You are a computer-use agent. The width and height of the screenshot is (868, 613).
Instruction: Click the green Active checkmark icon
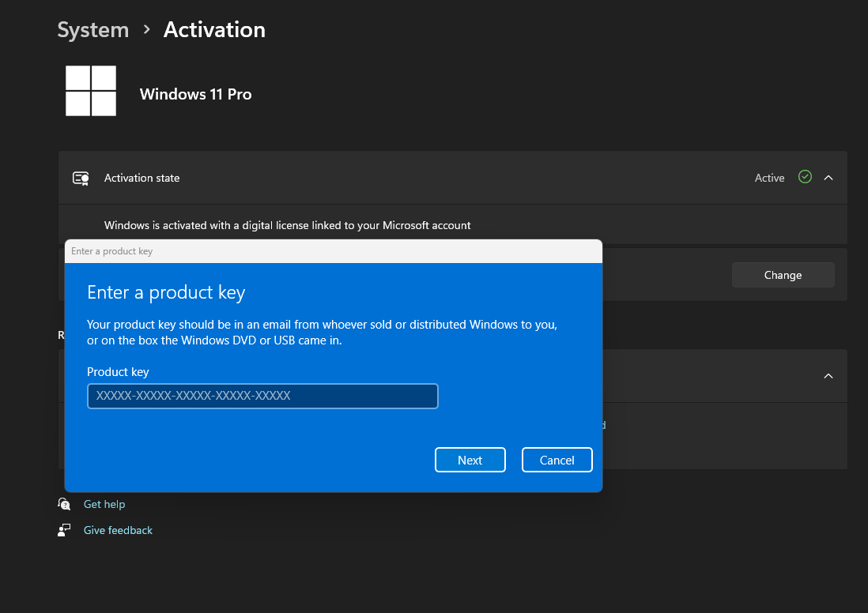(x=805, y=177)
